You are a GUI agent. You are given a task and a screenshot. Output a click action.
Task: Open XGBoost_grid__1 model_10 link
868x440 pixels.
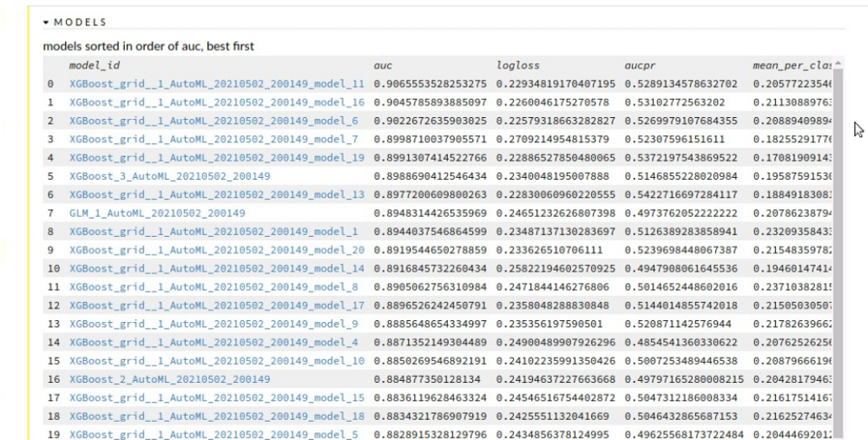(x=217, y=361)
